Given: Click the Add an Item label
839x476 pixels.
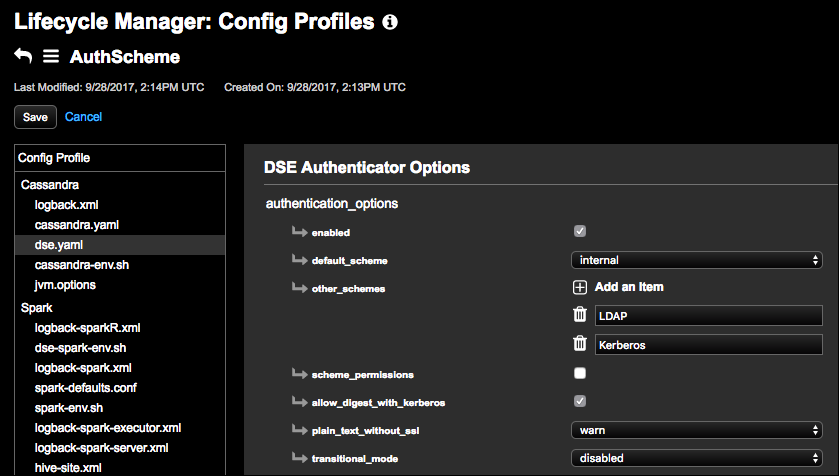Looking at the screenshot, I should pos(629,287).
